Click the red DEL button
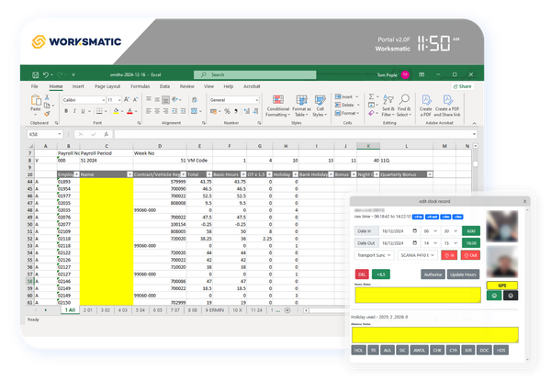The width and height of the screenshot is (551, 392). 362,274
